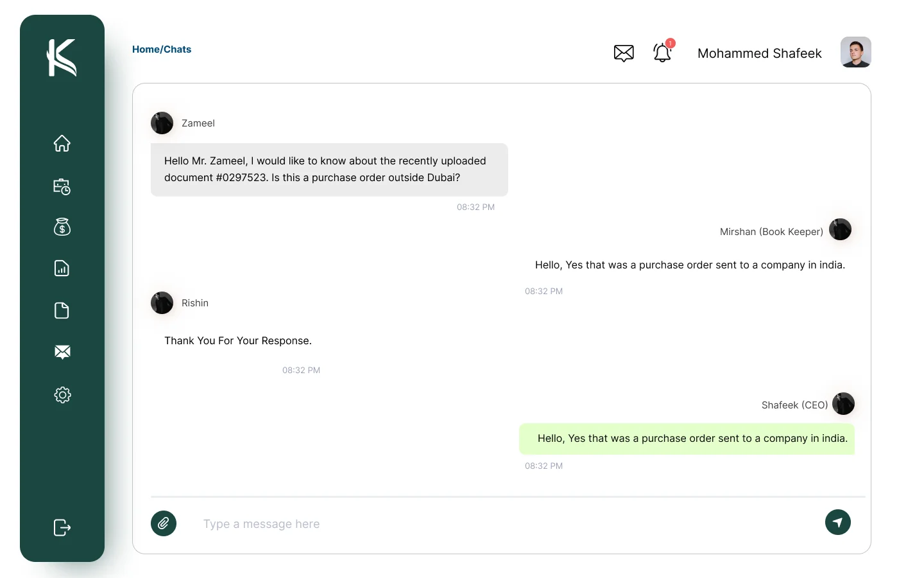Open the Home icon in sidebar
This screenshot has height=578, width=924.
tap(62, 143)
